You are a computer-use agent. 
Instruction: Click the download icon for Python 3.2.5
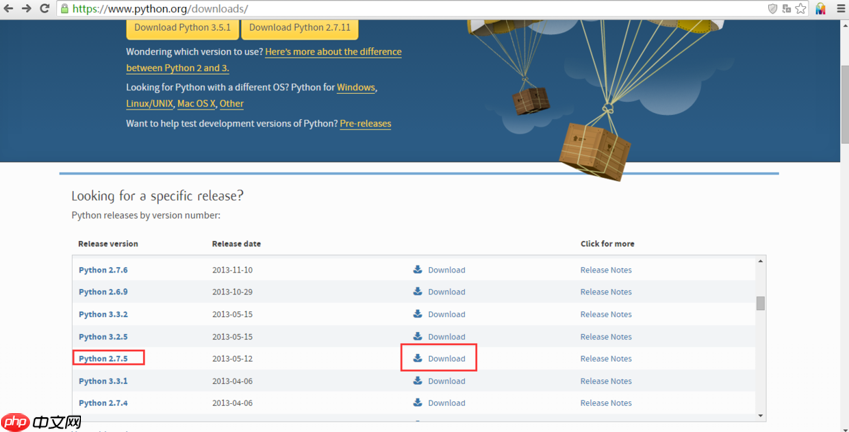pos(417,336)
